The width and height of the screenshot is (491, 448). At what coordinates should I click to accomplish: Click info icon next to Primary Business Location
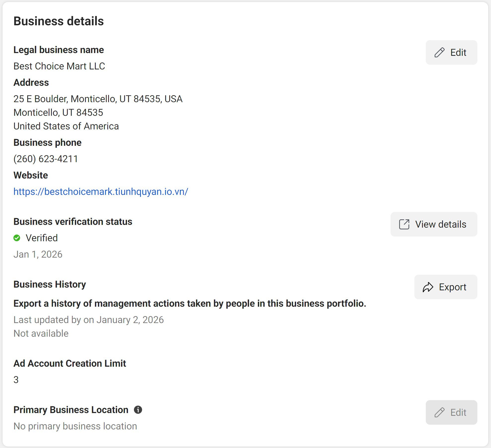point(138,410)
